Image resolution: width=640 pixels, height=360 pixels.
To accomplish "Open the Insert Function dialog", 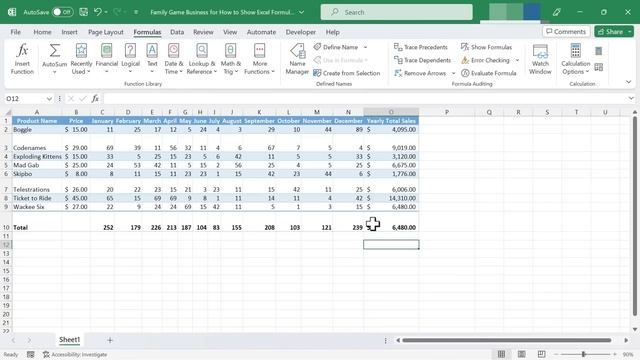I will (x=22, y=59).
